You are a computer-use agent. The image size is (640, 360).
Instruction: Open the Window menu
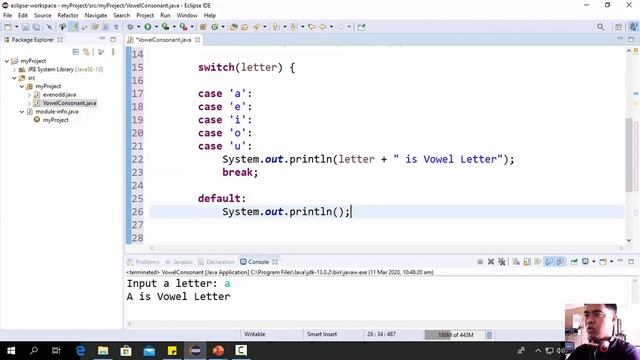click(187, 15)
